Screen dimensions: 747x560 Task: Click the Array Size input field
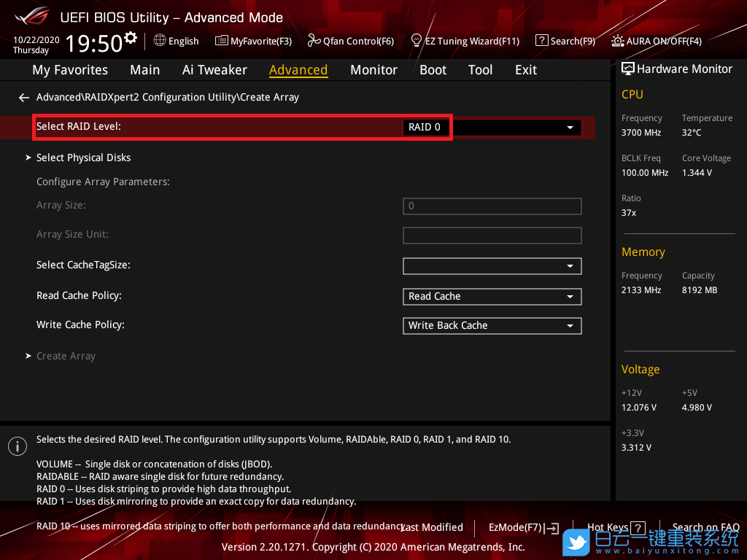click(x=492, y=206)
